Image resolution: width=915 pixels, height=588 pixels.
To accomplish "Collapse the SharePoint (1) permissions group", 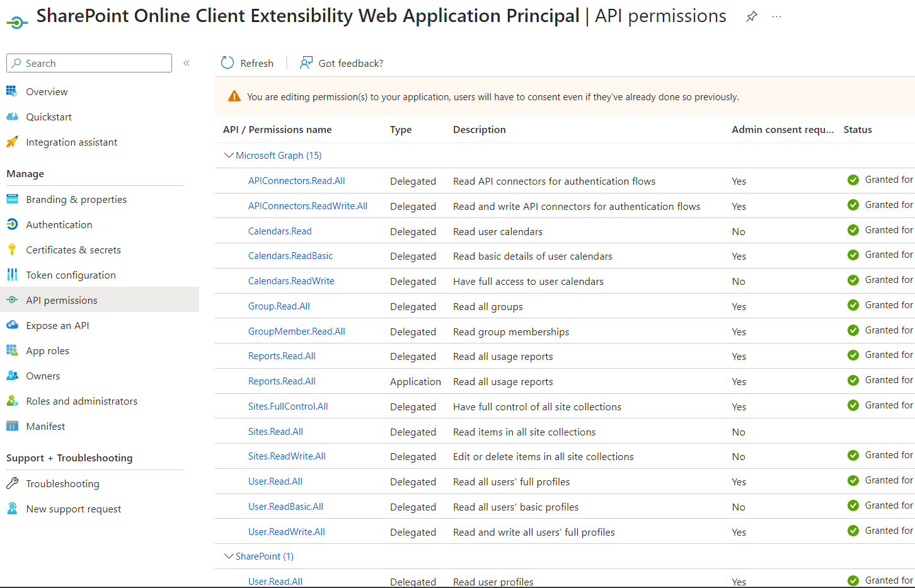I will [x=229, y=556].
